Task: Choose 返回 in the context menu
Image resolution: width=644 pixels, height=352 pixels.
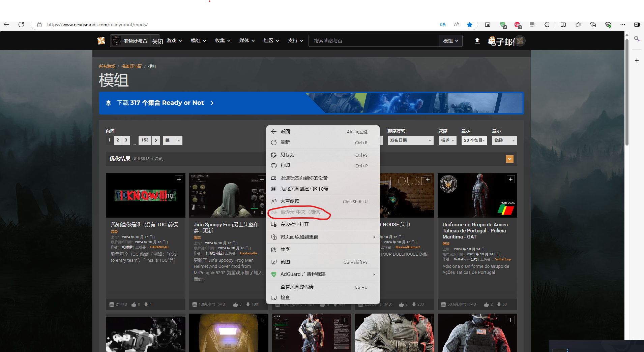Action: point(323,132)
